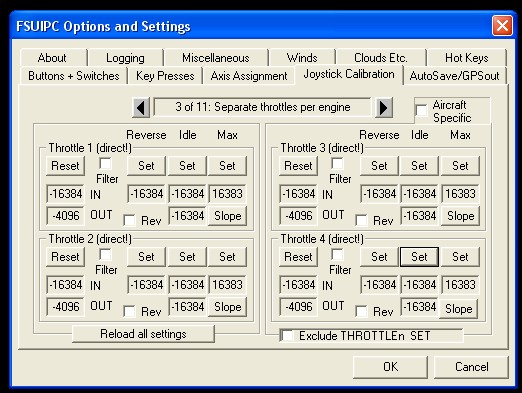Confirm with the OK button
The image size is (522, 393).
[x=390, y=367]
